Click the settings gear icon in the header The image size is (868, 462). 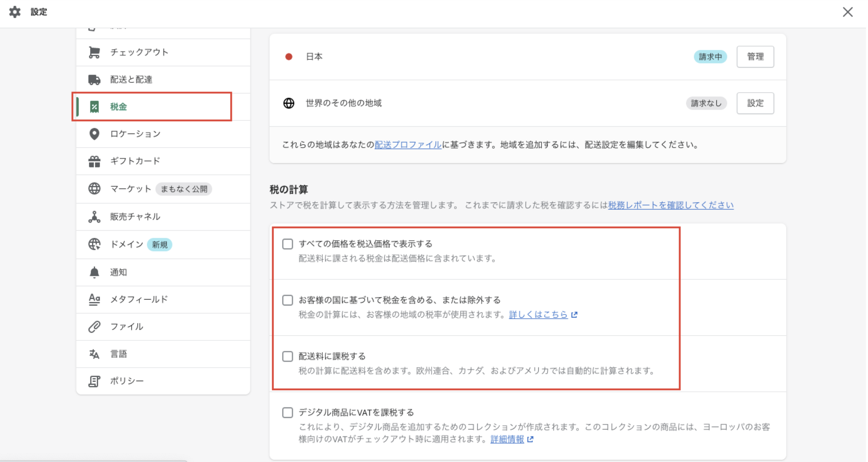(x=15, y=12)
